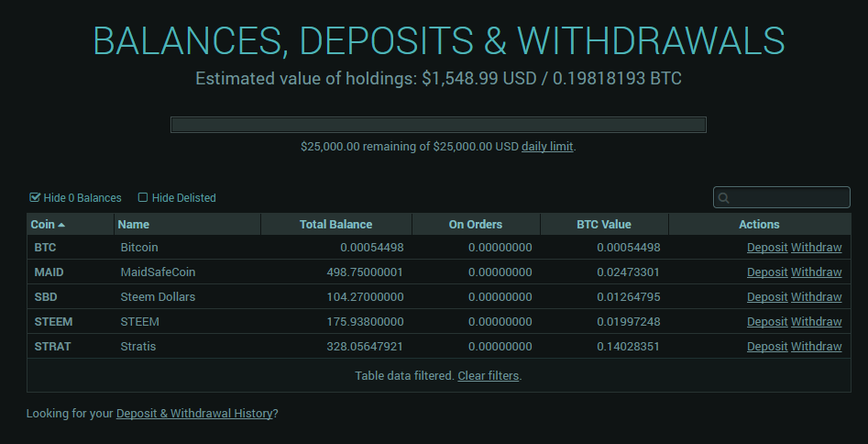Viewport: 868px width, 444px height.
Task: Sort by On Orders column header
Action: coord(475,224)
